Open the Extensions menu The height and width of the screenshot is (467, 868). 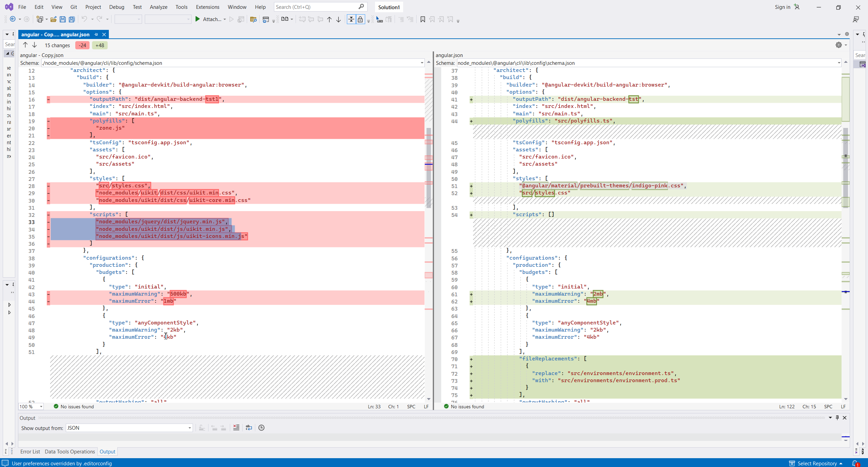(x=208, y=7)
